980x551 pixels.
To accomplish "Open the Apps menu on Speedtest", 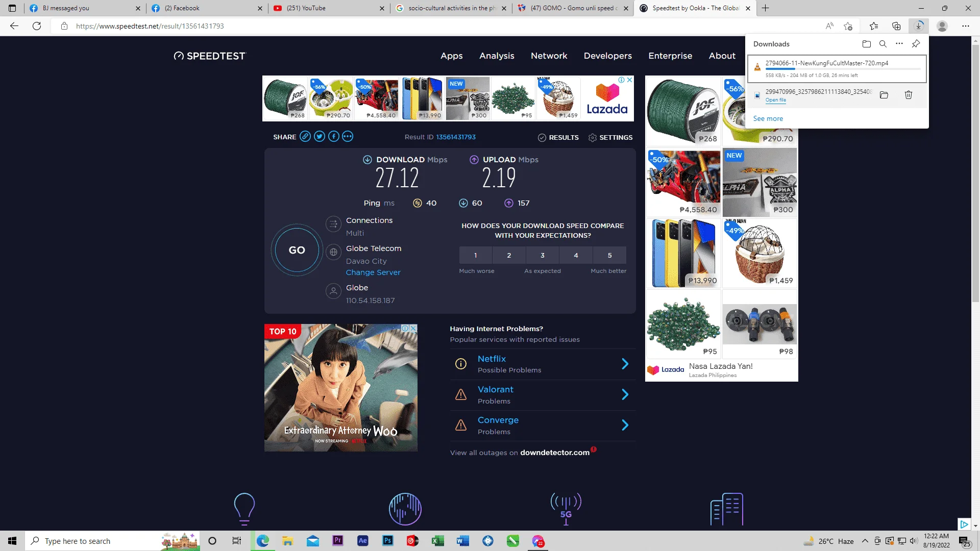I will click(452, 56).
